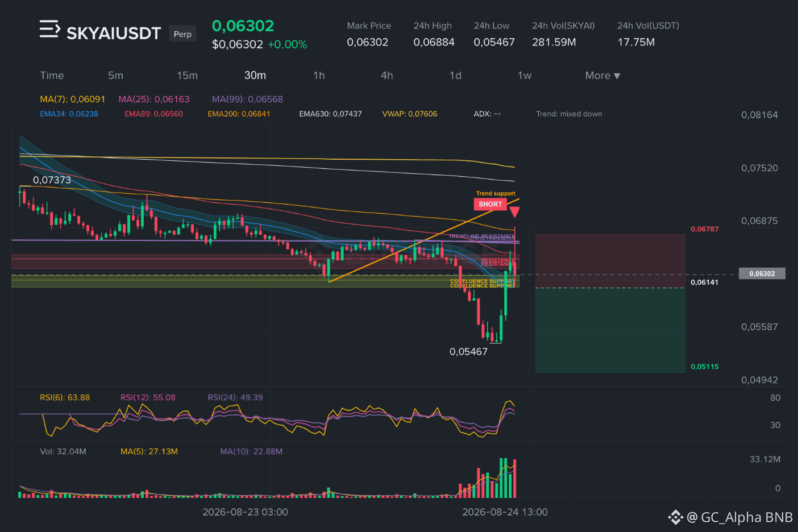The height and width of the screenshot is (532, 798).
Task: Click the 0,04942 price axis label
Action: [x=759, y=380]
